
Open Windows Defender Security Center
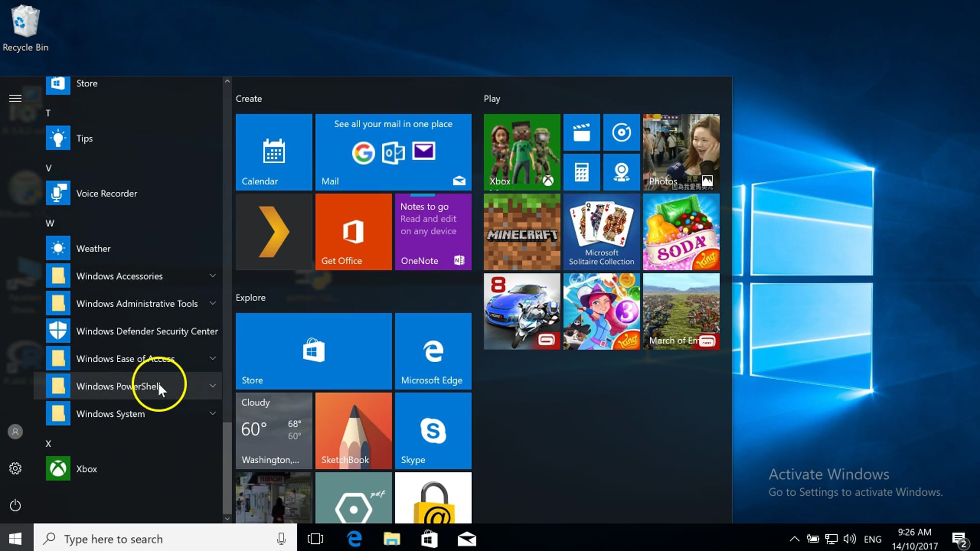[x=147, y=331]
